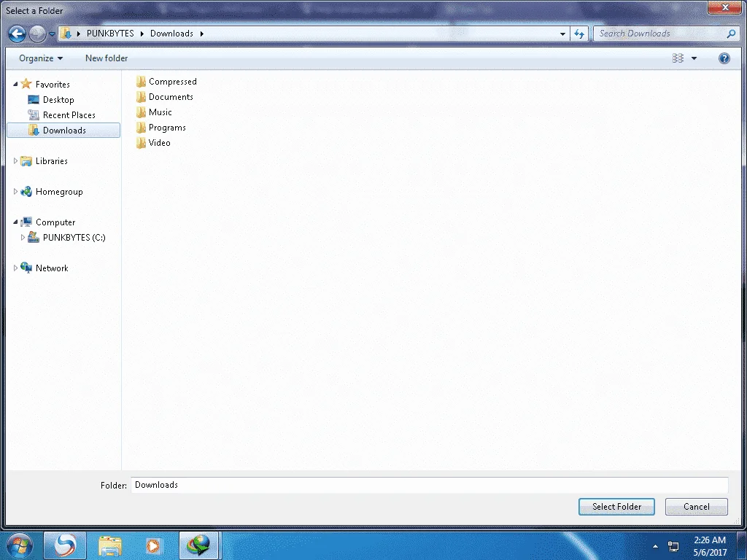Click Downloads in the address breadcrumb

(171, 34)
